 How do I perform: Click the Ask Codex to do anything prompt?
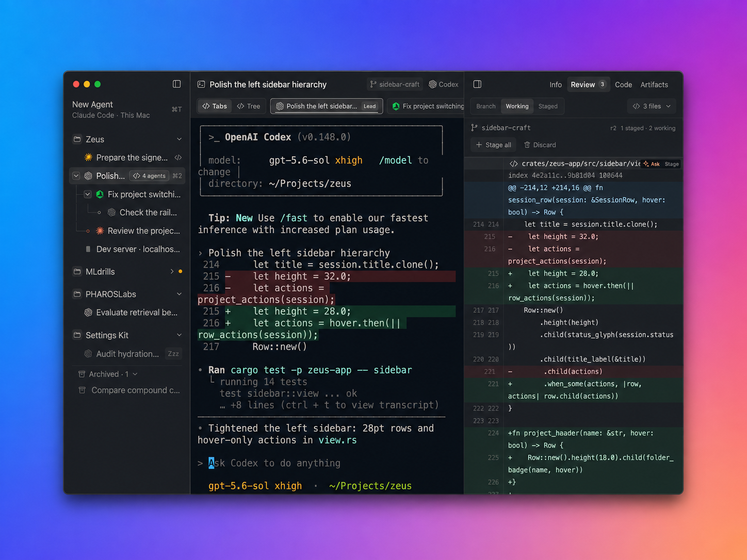[274, 463]
